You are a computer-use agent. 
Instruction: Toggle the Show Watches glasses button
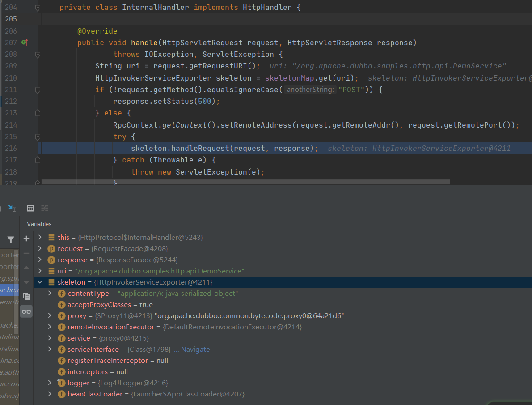tap(26, 311)
